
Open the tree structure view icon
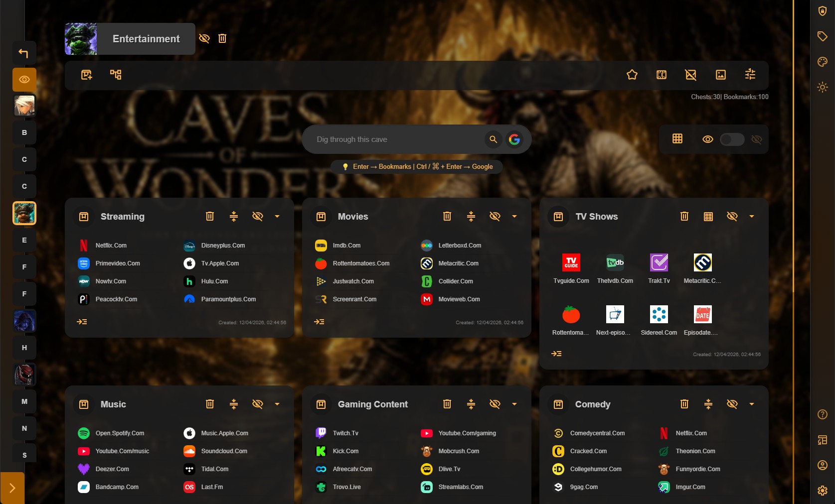pyautogui.click(x=116, y=75)
